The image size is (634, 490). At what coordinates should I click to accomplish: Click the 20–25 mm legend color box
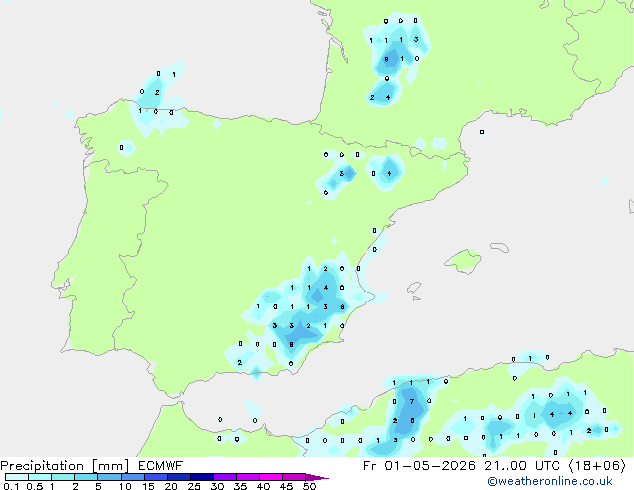pos(179,477)
